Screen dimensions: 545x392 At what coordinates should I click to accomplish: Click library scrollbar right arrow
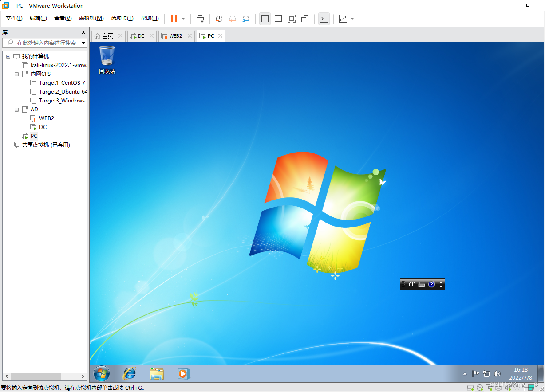click(x=83, y=376)
